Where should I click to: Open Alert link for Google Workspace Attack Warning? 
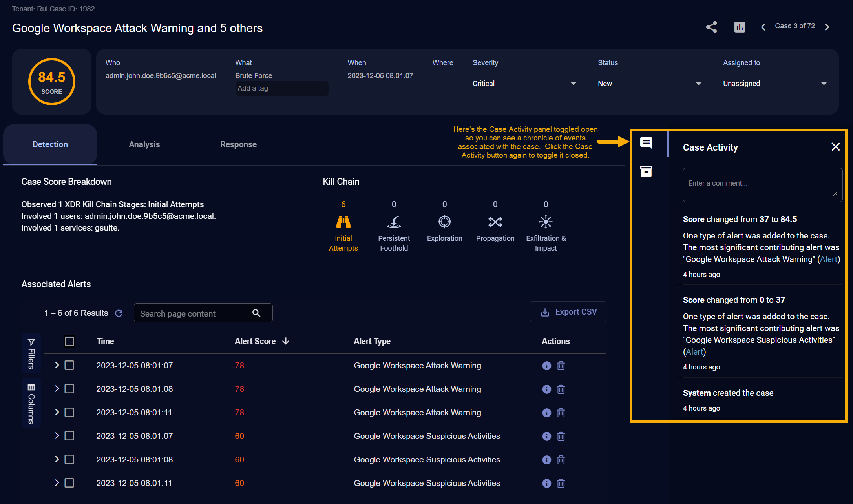click(829, 259)
